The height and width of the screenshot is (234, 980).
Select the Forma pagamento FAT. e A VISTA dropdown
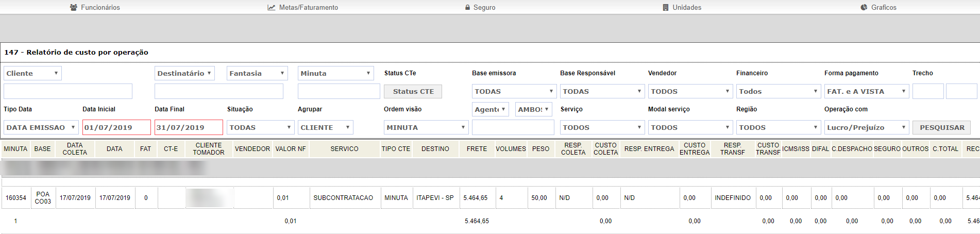click(x=867, y=91)
